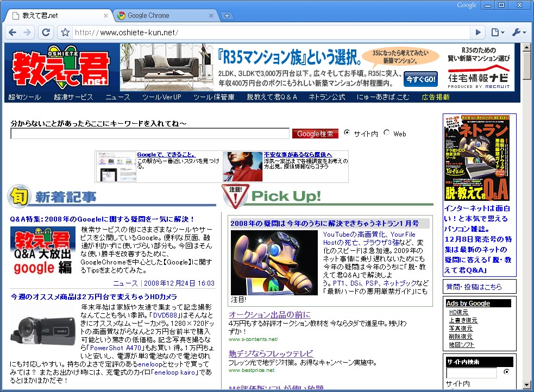The height and width of the screenshot is (392, 534).
Task: Click the Google ad screenshot thumbnail
Action: point(116,167)
